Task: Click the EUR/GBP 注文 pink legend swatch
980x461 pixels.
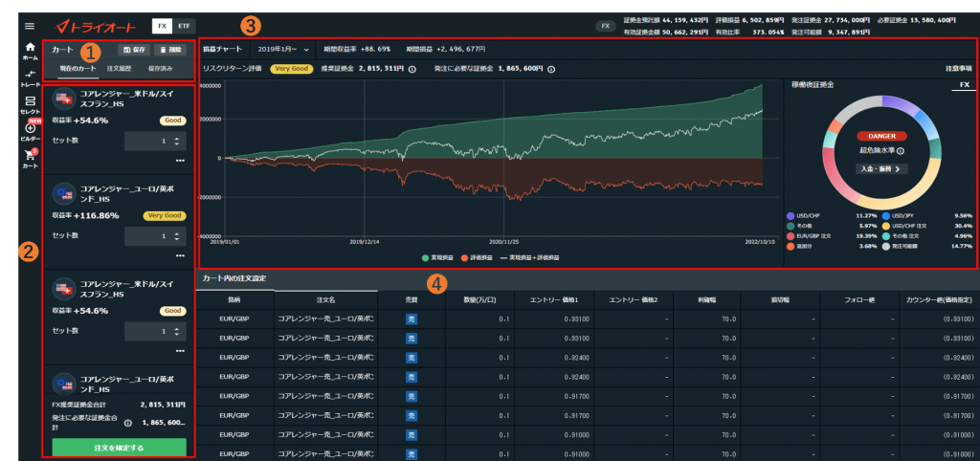Action: coord(791,236)
